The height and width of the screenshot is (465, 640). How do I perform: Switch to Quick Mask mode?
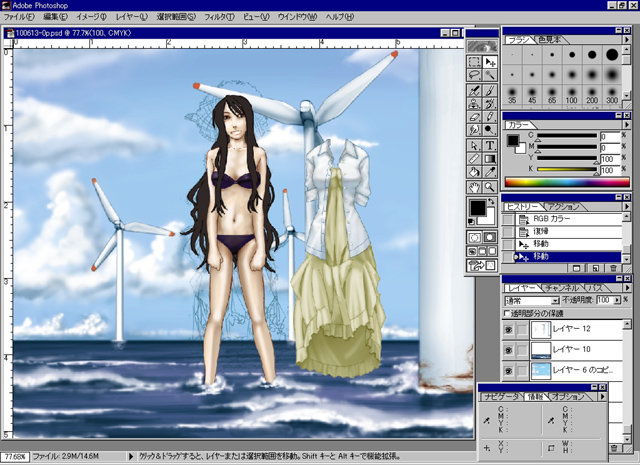click(x=490, y=238)
